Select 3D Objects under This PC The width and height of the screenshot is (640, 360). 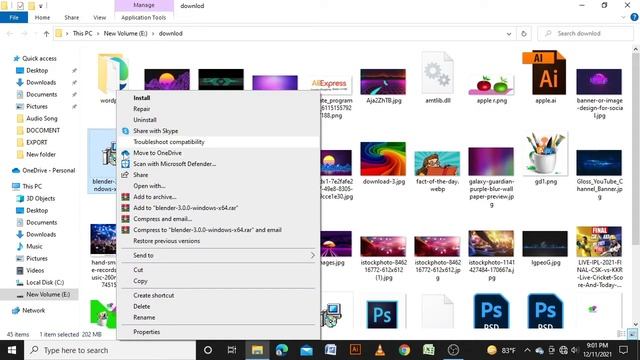click(x=40, y=199)
